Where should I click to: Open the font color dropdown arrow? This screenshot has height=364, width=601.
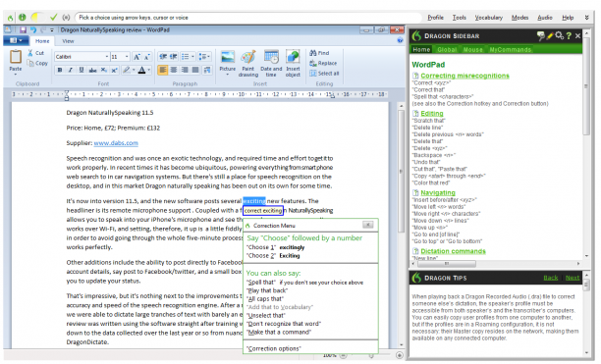tap(149, 70)
